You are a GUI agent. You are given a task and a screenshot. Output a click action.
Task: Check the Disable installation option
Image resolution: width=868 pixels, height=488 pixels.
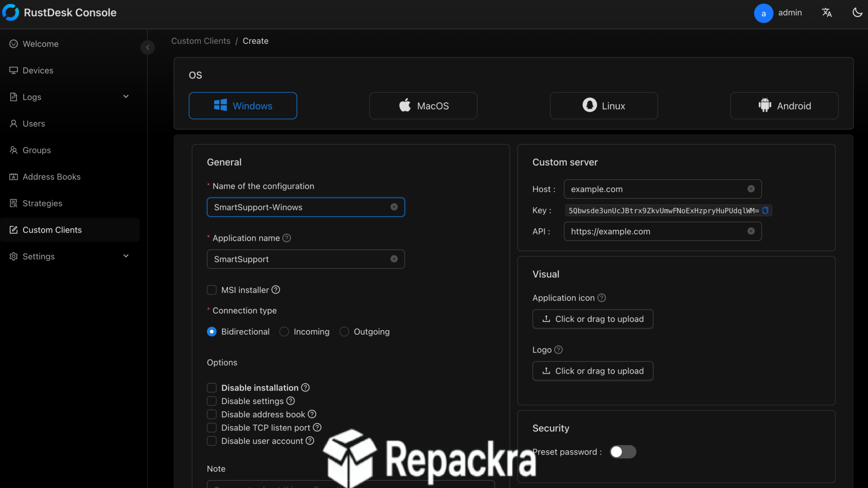pyautogui.click(x=211, y=388)
